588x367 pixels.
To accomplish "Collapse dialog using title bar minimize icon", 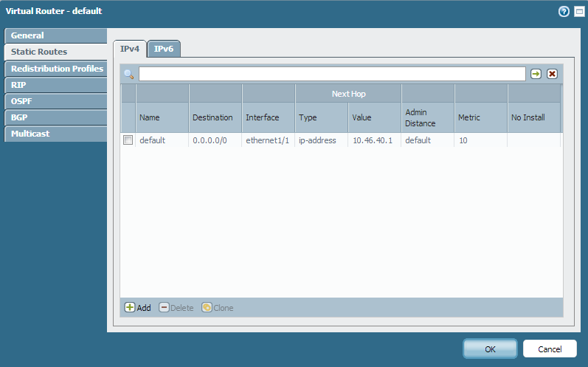I will [x=579, y=12].
